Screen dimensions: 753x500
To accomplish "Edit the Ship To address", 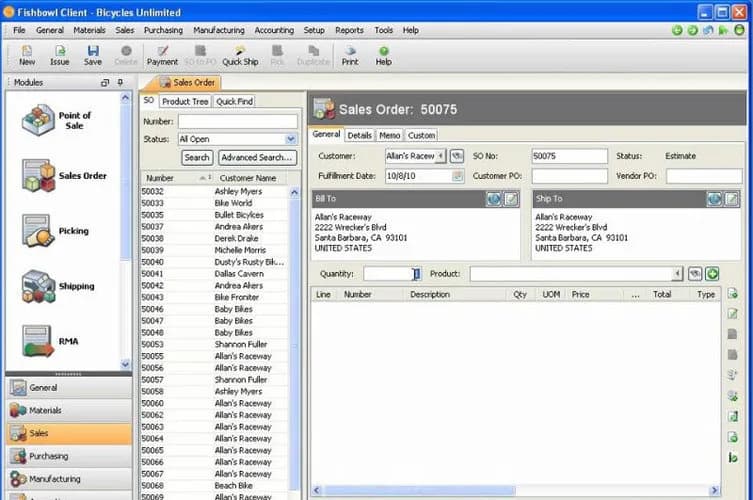I will pyautogui.click(x=731, y=198).
